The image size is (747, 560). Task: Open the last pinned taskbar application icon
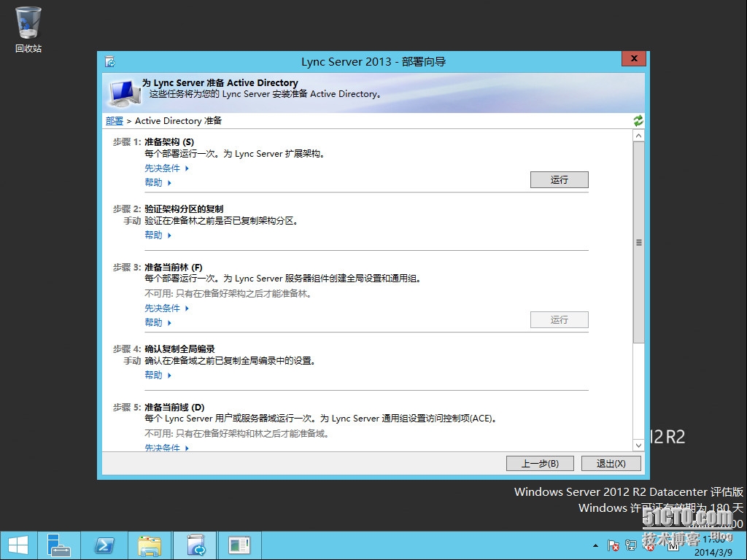pyautogui.click(x=239, y=545)
